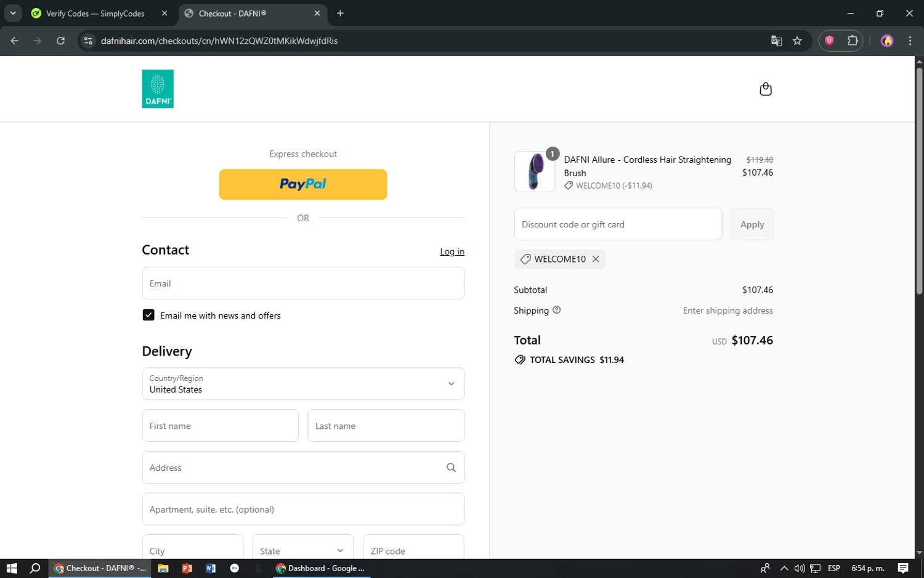Image resolution: width=924 pixels, height=578 pixels.
Task: Remove the WELCOME10 discount code
Action: click(596, 259)
